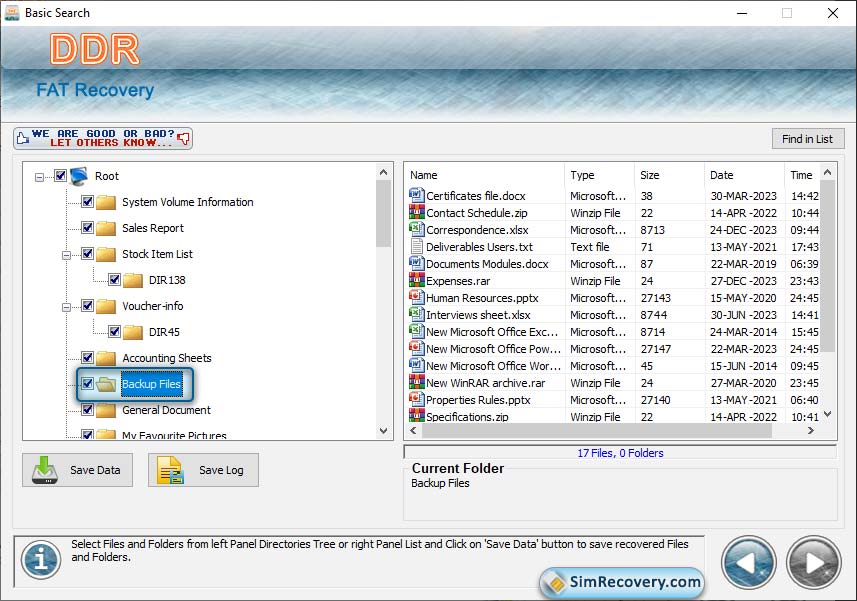The image size is (857, 601).
Task: Click the DIR138 folder icon
Action: pyautogui.click(x=133, y=280)
